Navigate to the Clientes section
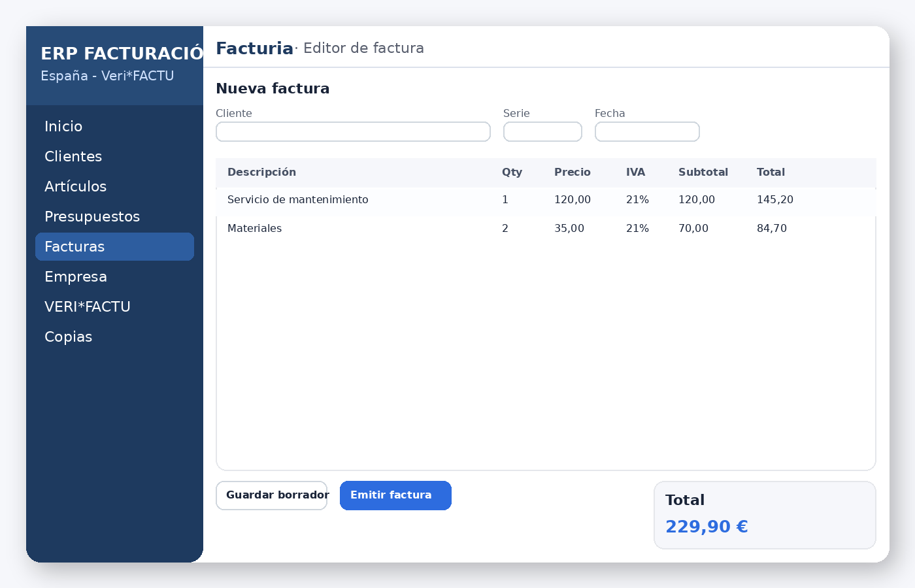Image resolution: width=915 pixels, height=588 pixels. 73,156
